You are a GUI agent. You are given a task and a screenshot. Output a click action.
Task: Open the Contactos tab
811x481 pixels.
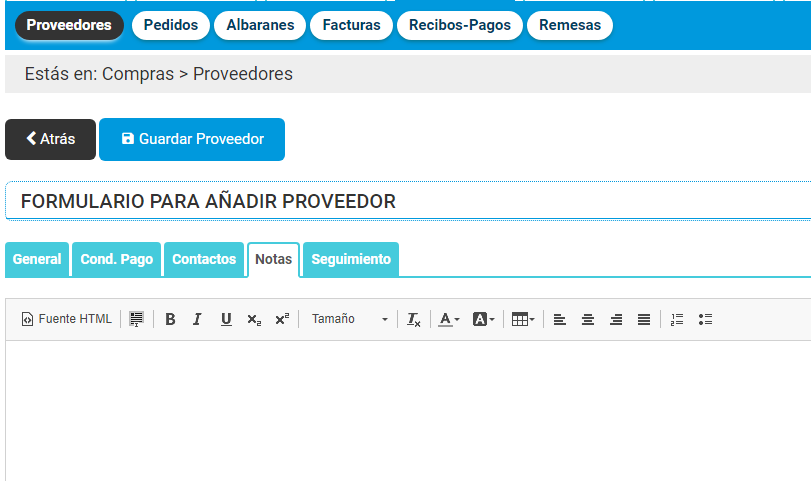pyautogui.click(x=204, y=259)
